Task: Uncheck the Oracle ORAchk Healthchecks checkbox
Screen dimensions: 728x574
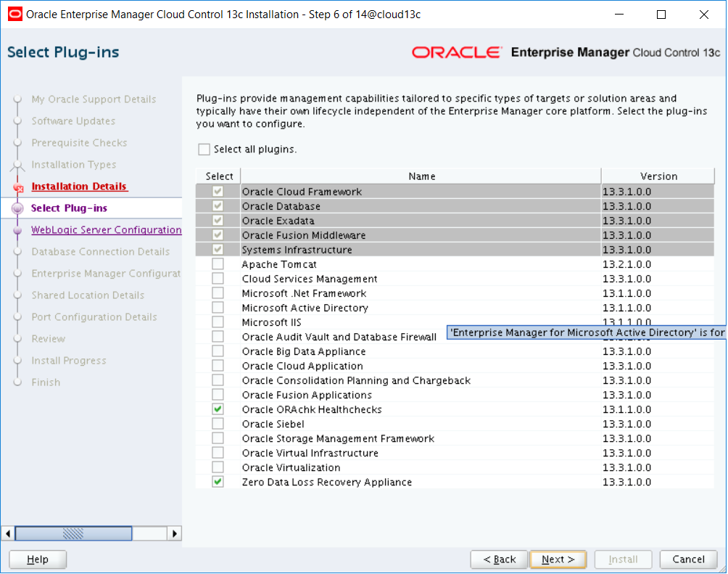Action: (x=218, y=409)
